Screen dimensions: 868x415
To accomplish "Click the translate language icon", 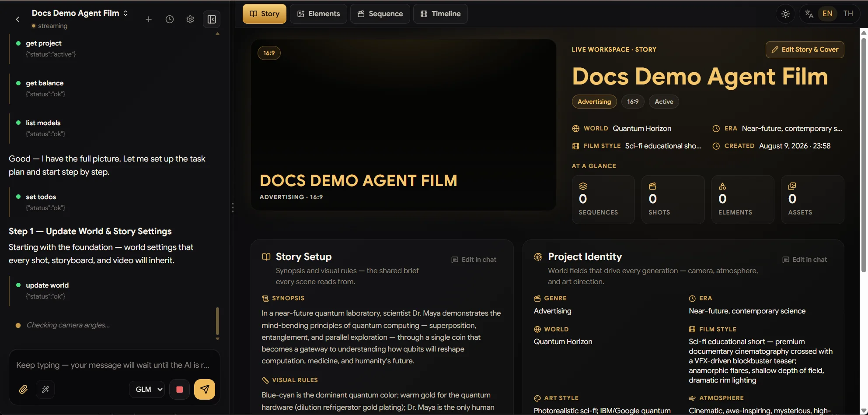I will tap(809, 14).
